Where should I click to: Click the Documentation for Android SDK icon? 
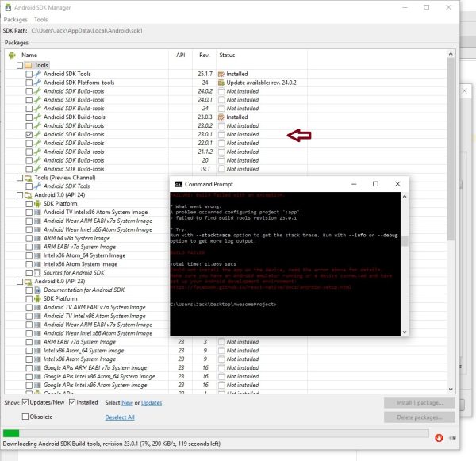[37, 290]
